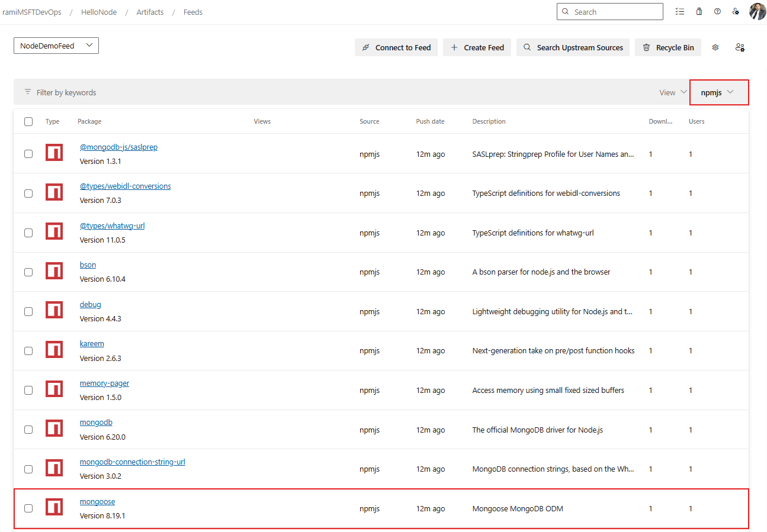Click the npm icon for bson package
This screenshot has height=532, width=767.
coord(54,272)
